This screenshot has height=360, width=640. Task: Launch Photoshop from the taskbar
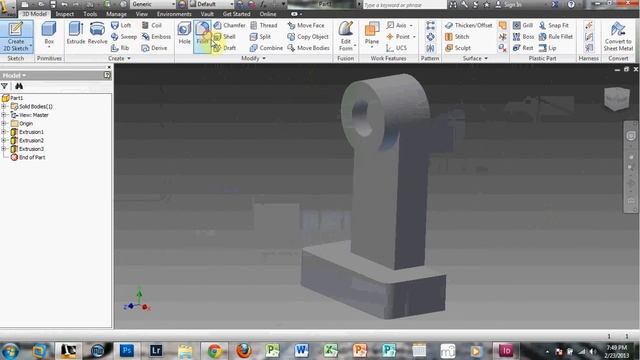(x=127, y=351)
